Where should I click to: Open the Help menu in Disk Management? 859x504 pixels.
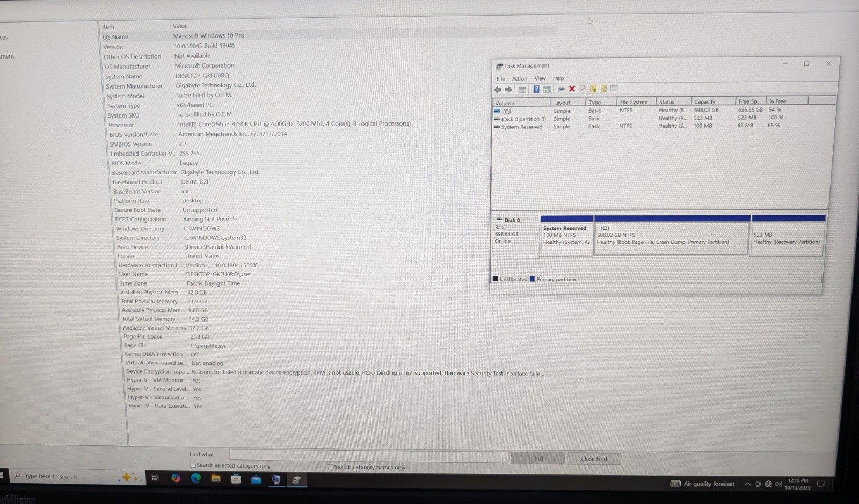pyautogui.click(x=558, y=78)
